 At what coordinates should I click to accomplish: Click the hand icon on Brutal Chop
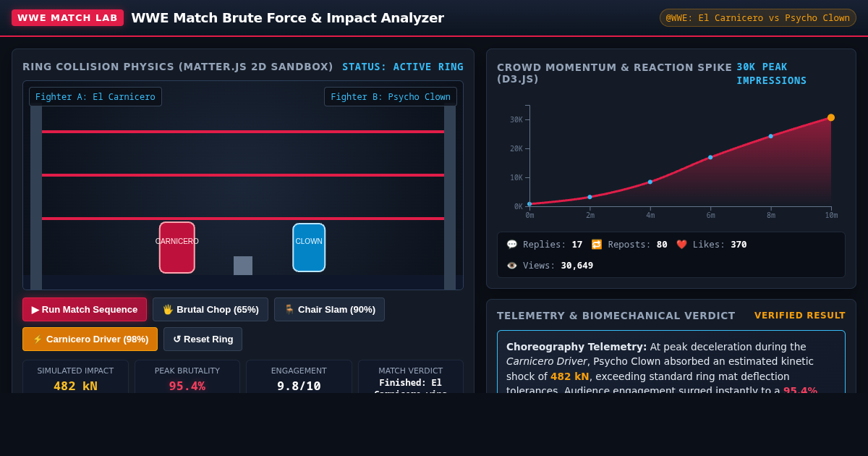[168, 310]
